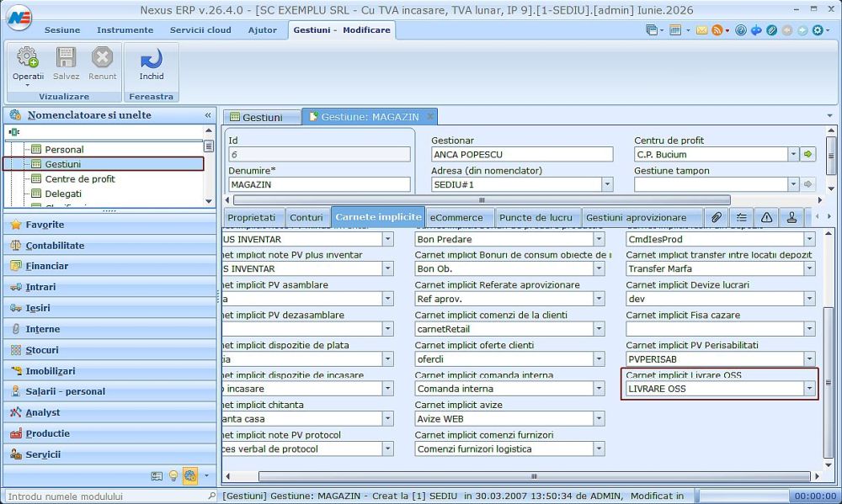842x504 pixels.
Task: Open the Stocuri module
Action: coord(109,350)
